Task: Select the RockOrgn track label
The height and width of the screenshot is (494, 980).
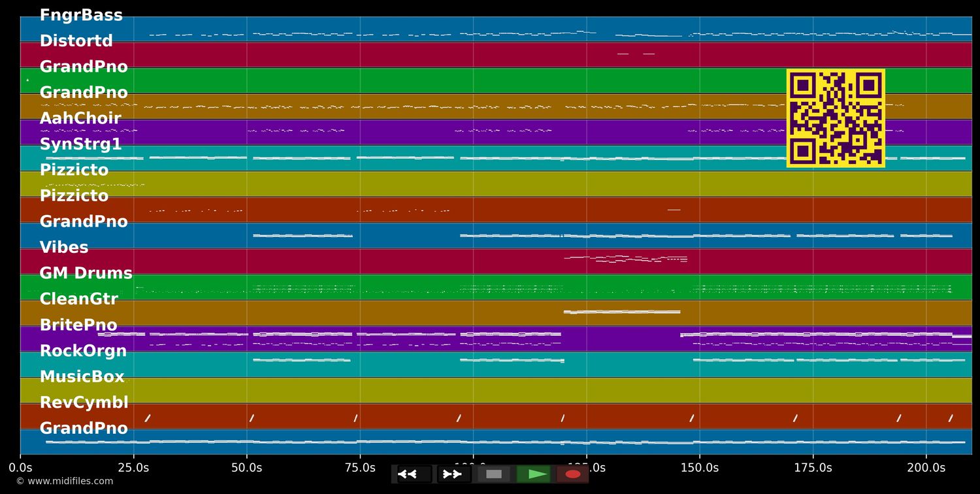Action: [83, 350]
